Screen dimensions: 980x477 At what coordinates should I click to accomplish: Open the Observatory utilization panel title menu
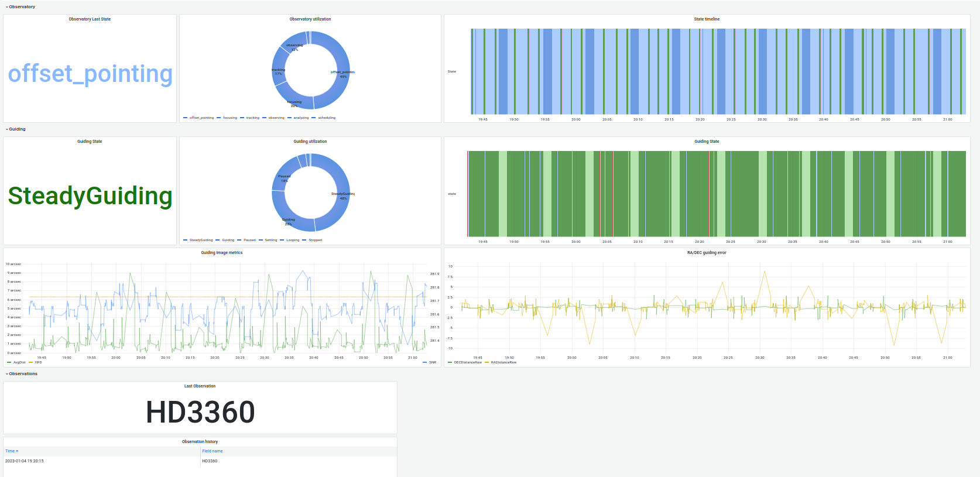click(x=310, y=19)
